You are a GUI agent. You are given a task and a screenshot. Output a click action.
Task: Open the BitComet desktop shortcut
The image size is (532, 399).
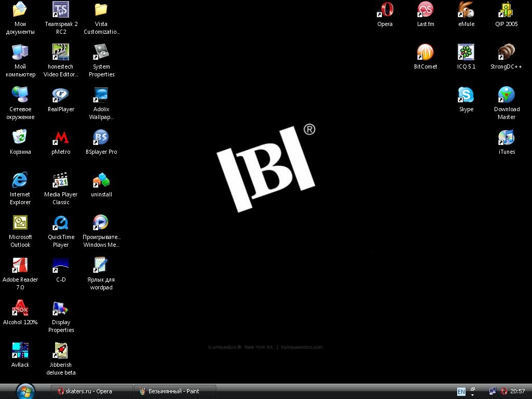point(425,53)
